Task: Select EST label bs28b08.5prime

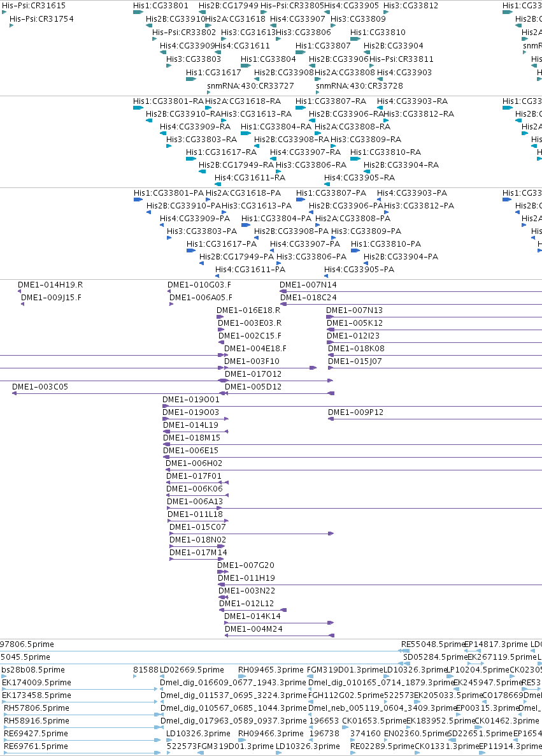Action: tap(32, 670)
